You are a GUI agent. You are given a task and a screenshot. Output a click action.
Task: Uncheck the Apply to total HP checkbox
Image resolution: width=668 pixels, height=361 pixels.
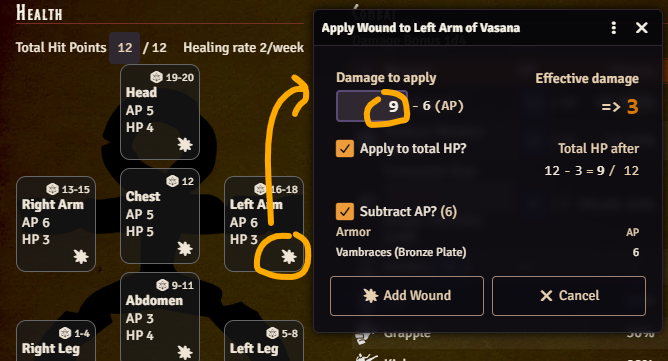point(345,149)
